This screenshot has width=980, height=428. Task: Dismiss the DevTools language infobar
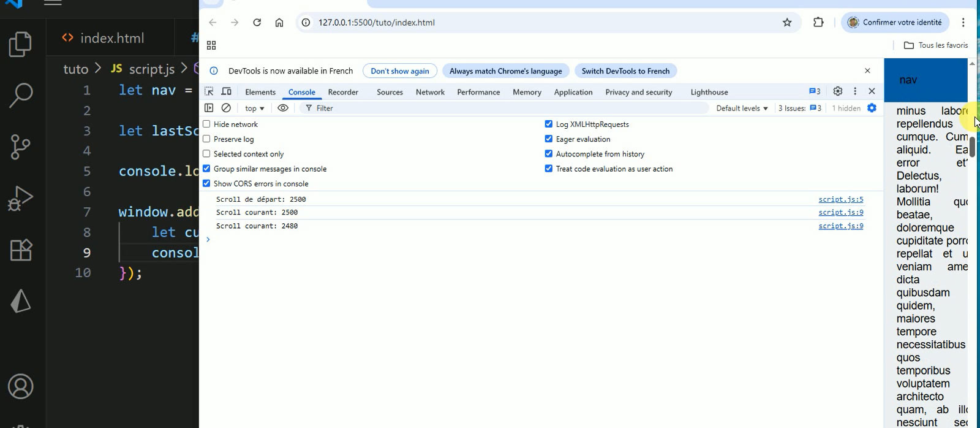pos(867,71)
